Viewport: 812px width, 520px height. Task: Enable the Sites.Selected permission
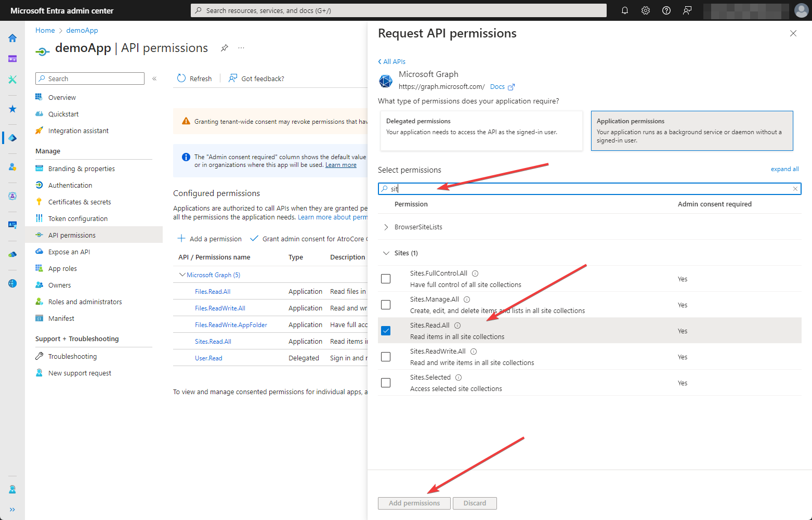[x=385, y=383]
